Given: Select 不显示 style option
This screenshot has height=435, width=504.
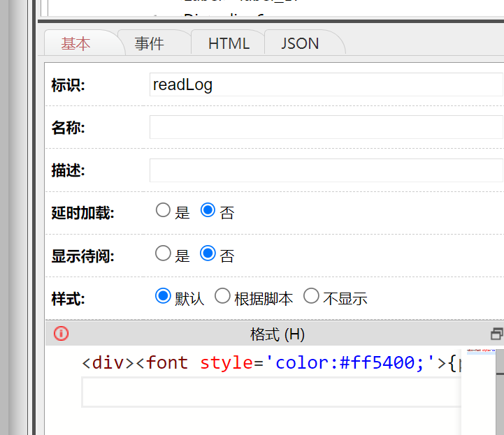Looking at the screenshot, I should (311, 296).
